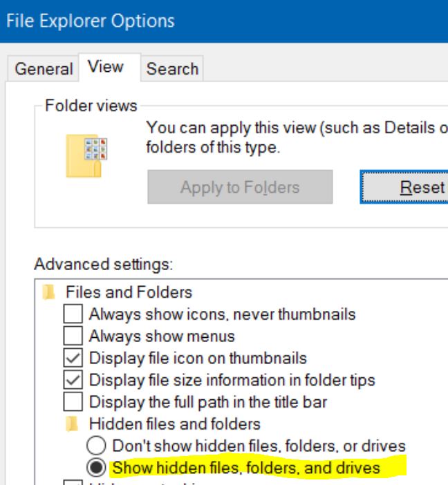Click the Folder views group label

tap(91, 106)
